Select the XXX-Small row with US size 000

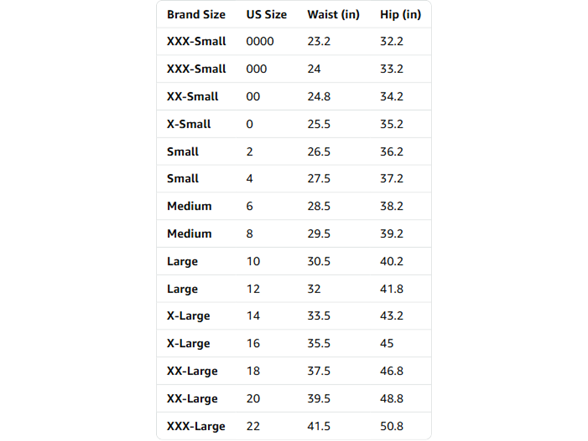pyautogui.click(x=294, y=69)
